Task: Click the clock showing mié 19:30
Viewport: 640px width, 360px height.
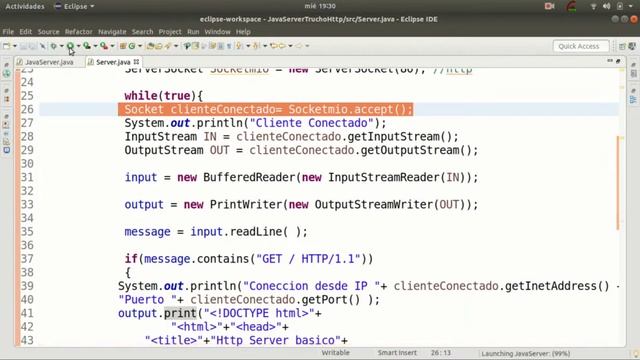Action: tap(320, 7)
